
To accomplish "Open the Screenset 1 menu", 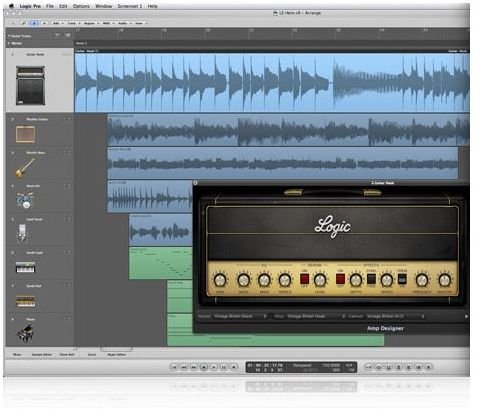I will pyautogui.click(x=130, y=6).
